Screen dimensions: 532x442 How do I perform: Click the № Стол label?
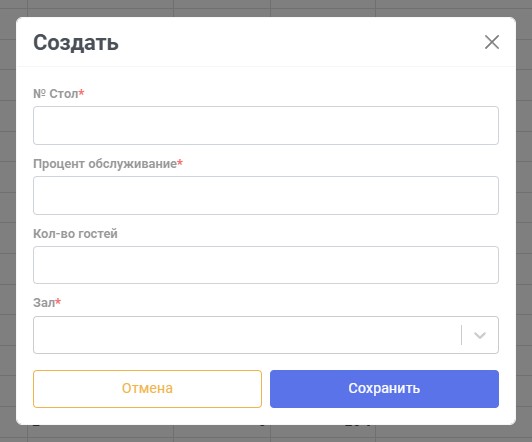pos(58,94)
